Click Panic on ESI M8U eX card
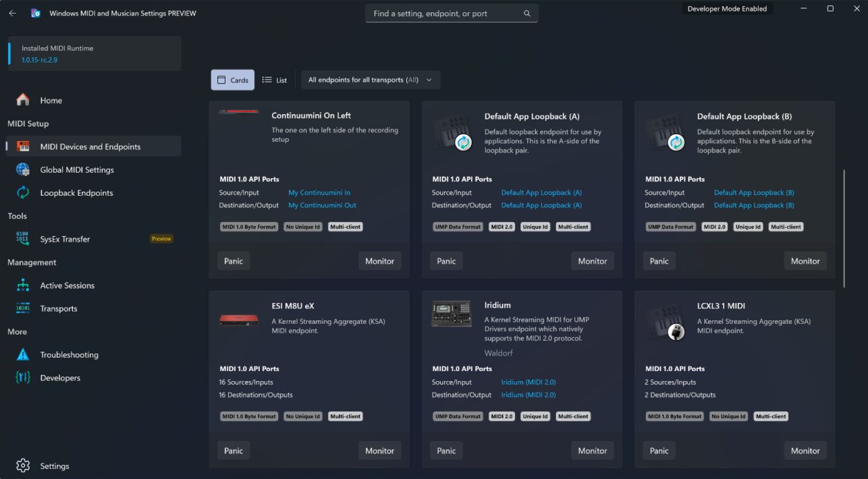 click(234, 451)
